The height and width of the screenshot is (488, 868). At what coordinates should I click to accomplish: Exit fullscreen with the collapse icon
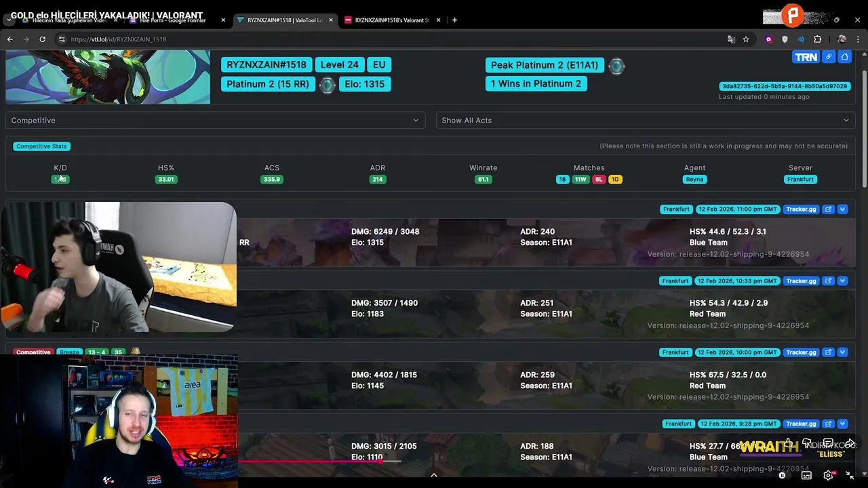click(x=850, y=476)
